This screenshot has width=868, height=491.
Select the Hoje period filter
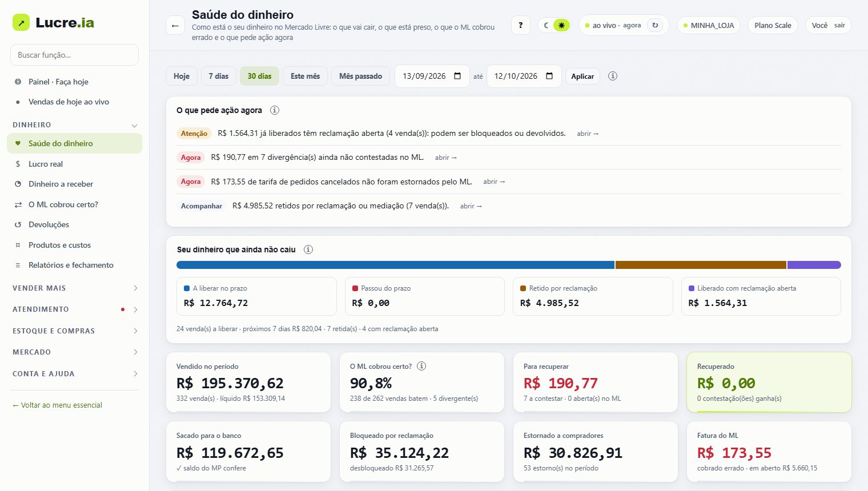coord(182,76)
